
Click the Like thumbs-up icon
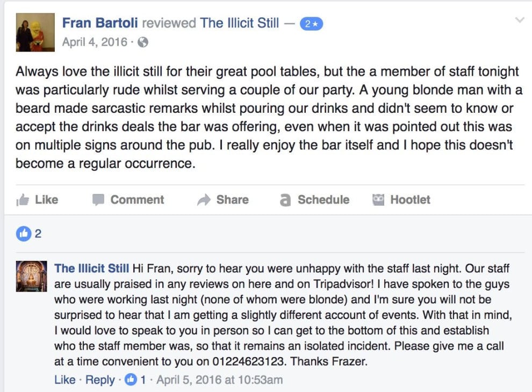[23, 200]
